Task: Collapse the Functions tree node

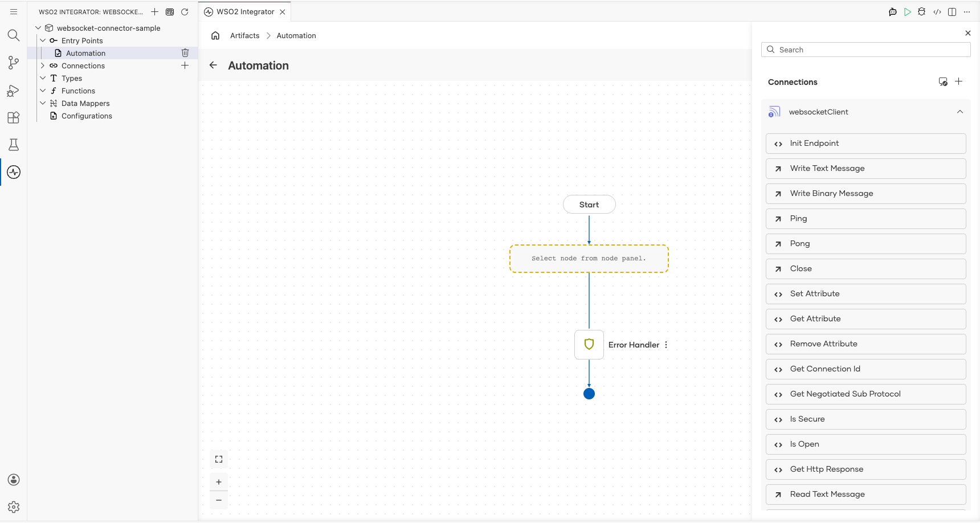Action: click(x=43, y=91)
